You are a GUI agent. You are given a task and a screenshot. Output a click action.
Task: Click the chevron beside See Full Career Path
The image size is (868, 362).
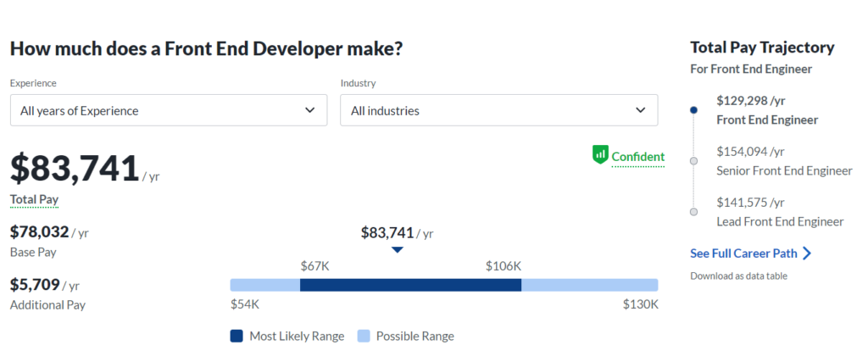point(807,253)
